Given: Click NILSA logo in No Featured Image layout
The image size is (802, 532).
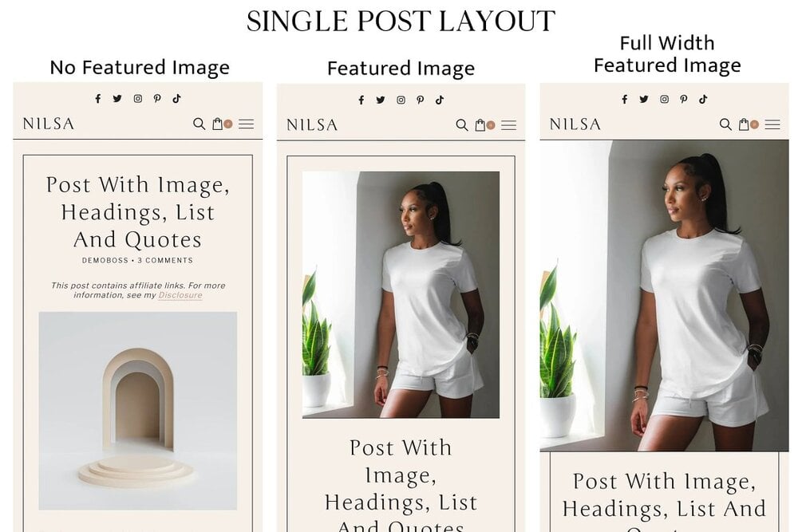Looking at the screenshot, I should 49,124.
